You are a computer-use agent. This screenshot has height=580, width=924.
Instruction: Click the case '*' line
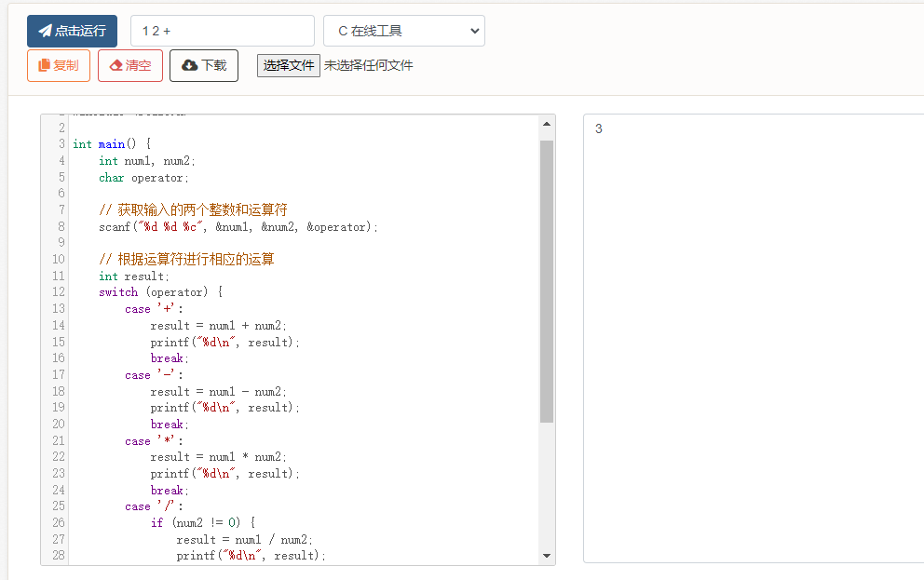point(154,441)
